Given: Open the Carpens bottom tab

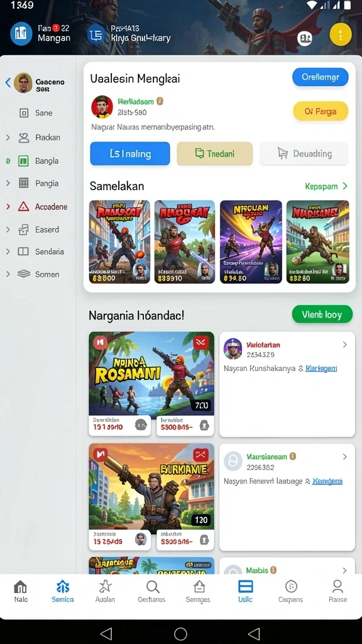Looking at the screenshot, I should pyautogui.click(x=290, y=591).
